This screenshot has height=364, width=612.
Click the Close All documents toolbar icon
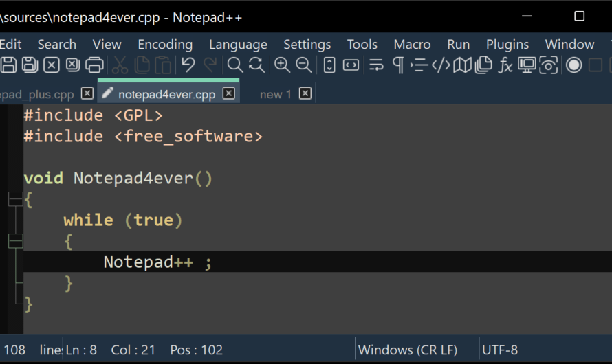click(x=73, y=65)
